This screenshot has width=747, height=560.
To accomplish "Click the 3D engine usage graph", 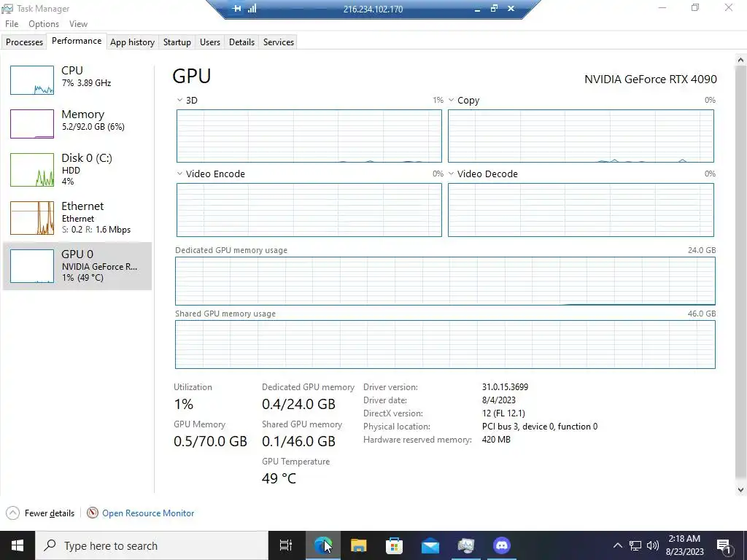I will click(309, 136).
